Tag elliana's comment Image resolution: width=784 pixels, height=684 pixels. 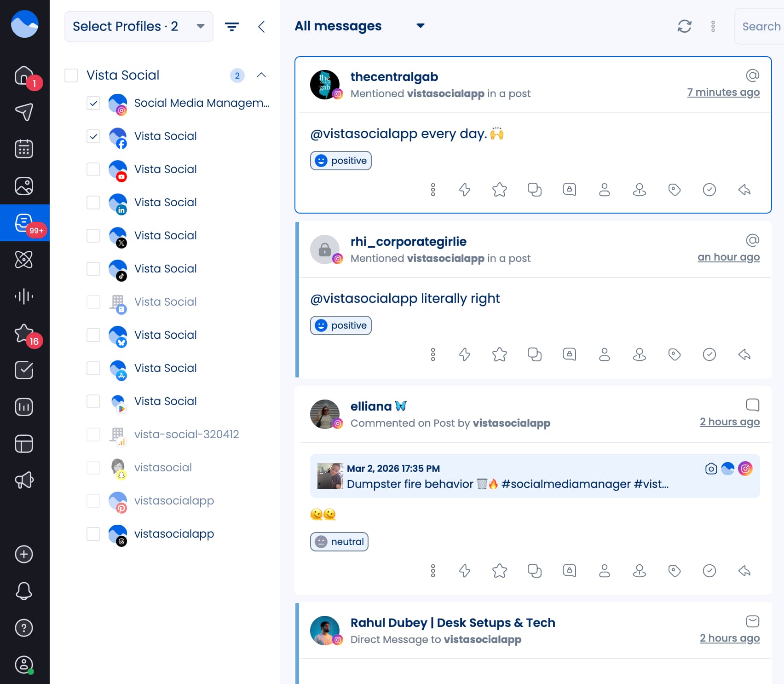674,571
